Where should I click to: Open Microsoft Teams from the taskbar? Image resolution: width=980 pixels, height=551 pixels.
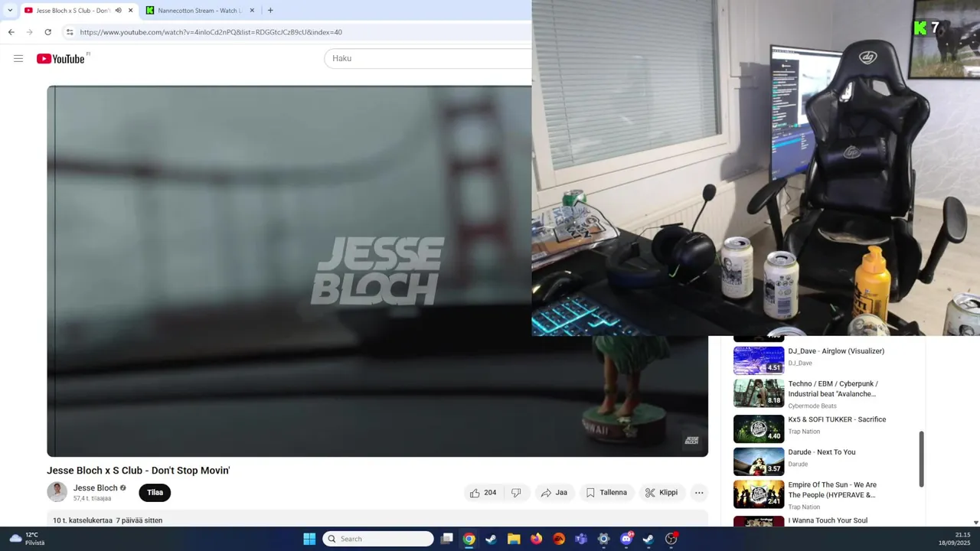[581, 539]
